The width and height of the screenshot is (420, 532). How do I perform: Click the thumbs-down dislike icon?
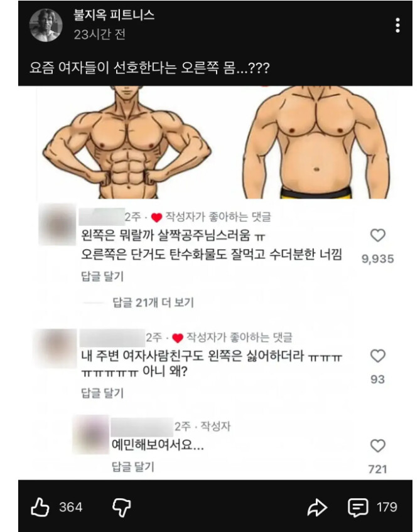(122, 508)
